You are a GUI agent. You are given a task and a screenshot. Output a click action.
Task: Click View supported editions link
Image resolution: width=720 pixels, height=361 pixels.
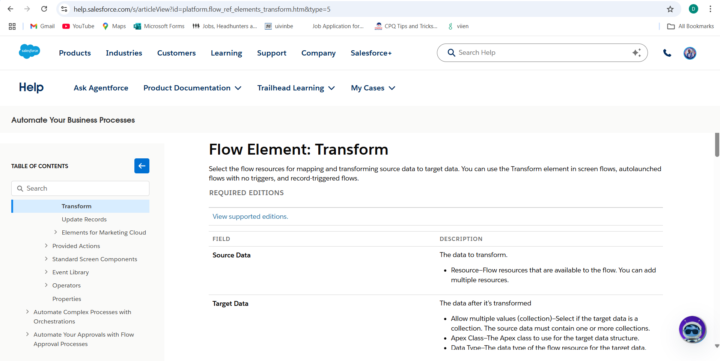(x=250, y=216)
